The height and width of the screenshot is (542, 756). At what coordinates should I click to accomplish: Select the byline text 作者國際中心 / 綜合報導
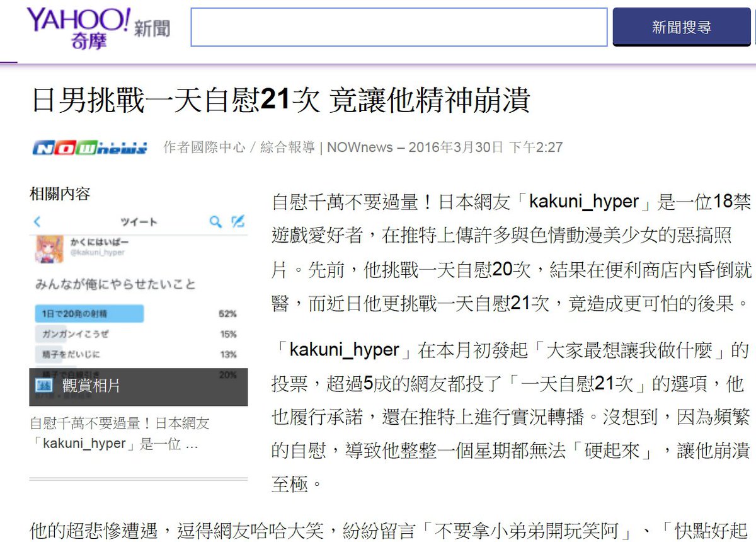239,147
